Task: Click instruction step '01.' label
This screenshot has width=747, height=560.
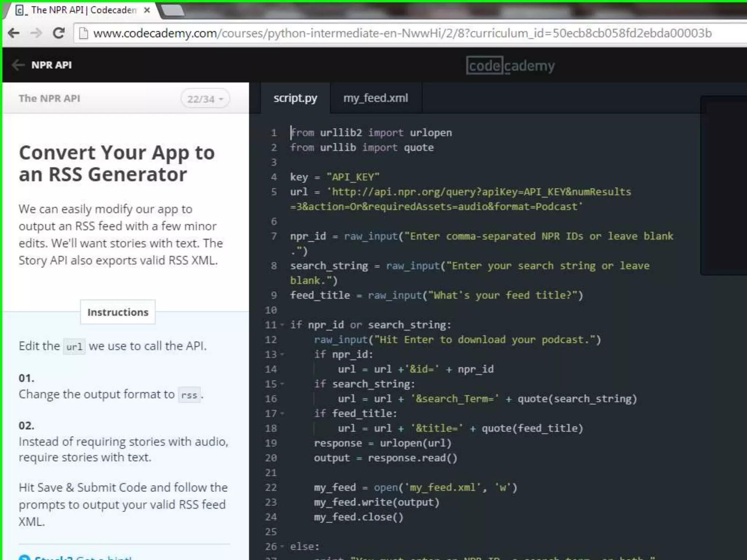Action: point(27,378)
